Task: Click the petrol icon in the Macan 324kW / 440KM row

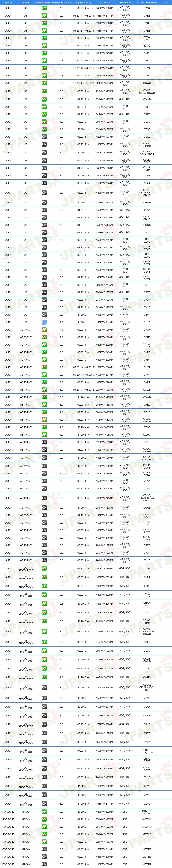Action: click(44, 842)
